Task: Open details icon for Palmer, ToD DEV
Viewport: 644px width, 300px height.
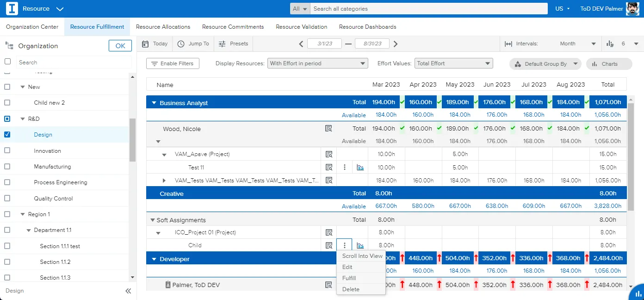Action: point(328,285)
